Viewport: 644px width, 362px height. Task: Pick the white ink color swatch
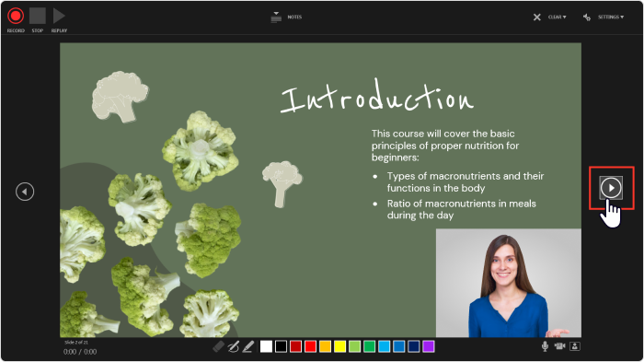(x=266, y=346)
